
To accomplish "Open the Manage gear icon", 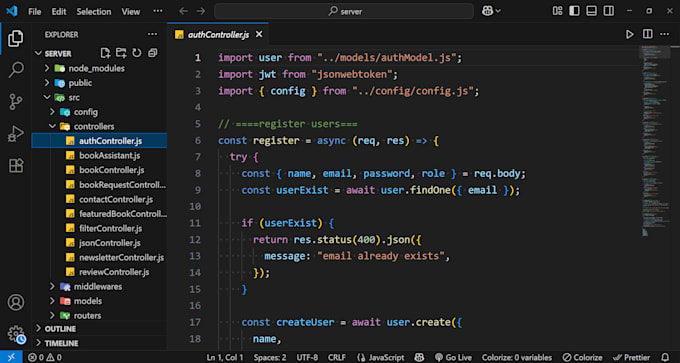I will coord(16,334).
